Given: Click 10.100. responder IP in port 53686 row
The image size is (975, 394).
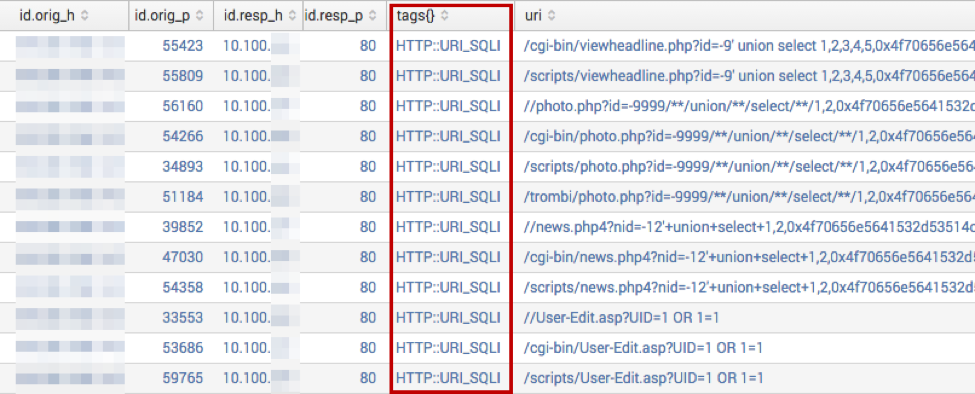Looking at the screenshot, I should pos(247,348).
